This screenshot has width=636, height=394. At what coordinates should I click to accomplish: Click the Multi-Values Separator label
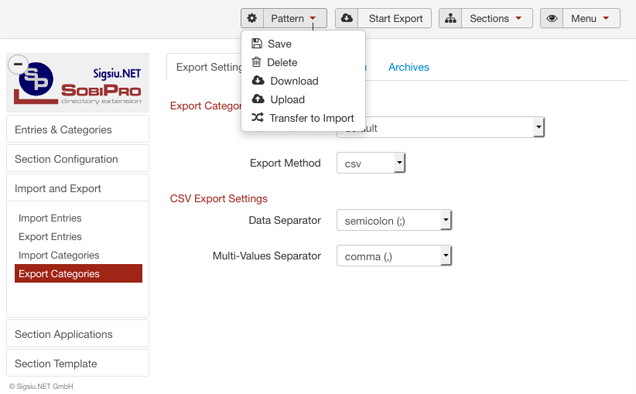point(267,256)
